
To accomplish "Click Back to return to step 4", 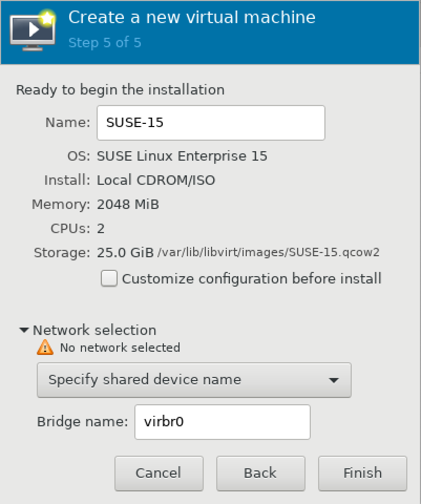I will pyautogui.click(x=260, y=473).
